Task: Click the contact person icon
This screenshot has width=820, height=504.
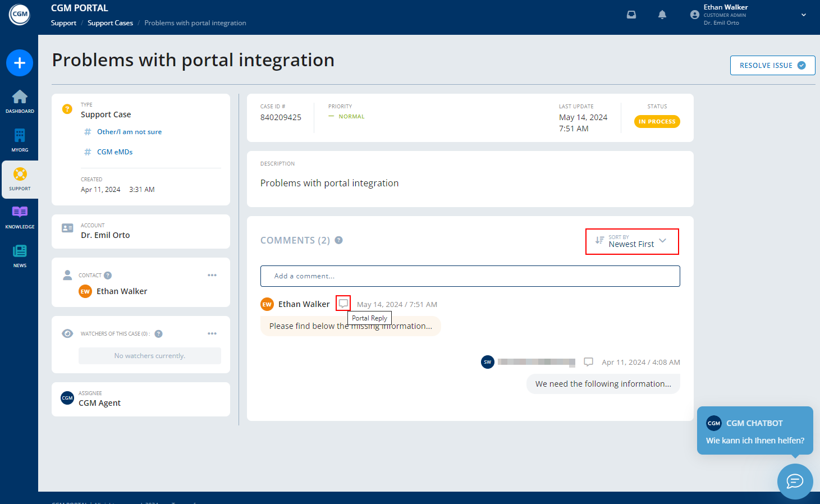Action: (67, 275)
